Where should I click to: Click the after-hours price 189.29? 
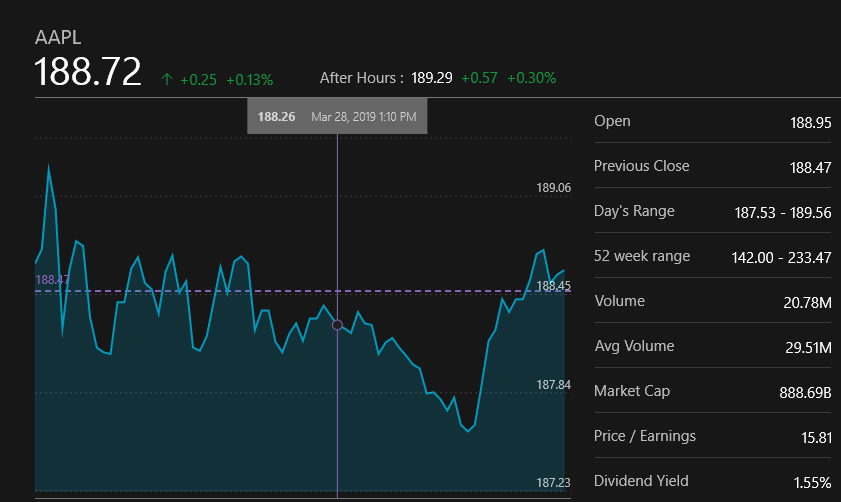click(432, 77)
